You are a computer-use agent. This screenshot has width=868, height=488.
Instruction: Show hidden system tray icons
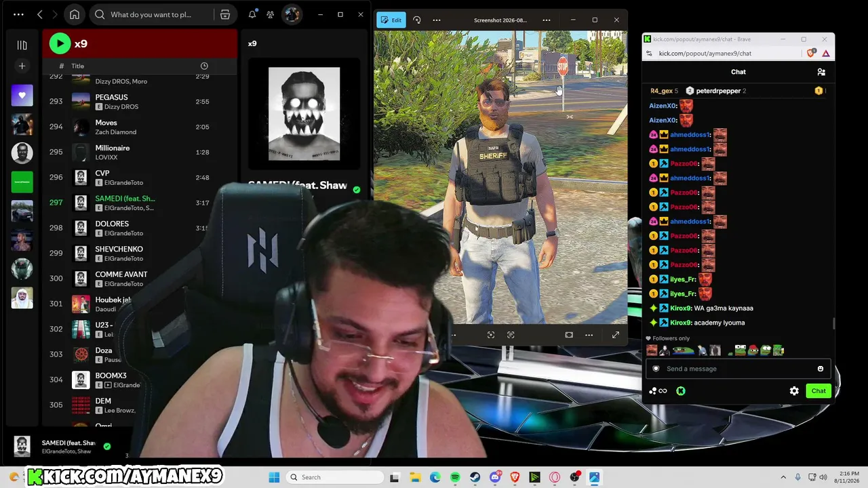pyautogui.click(x=783, y=477)
